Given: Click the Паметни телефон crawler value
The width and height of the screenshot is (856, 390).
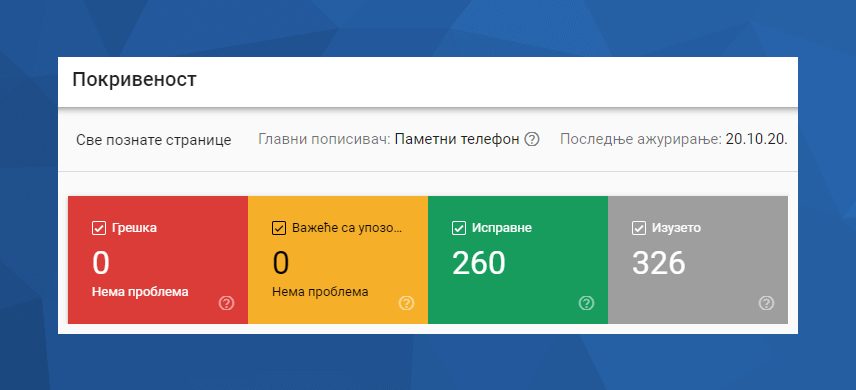Looking at the screenshot, I should click(456, 140).
